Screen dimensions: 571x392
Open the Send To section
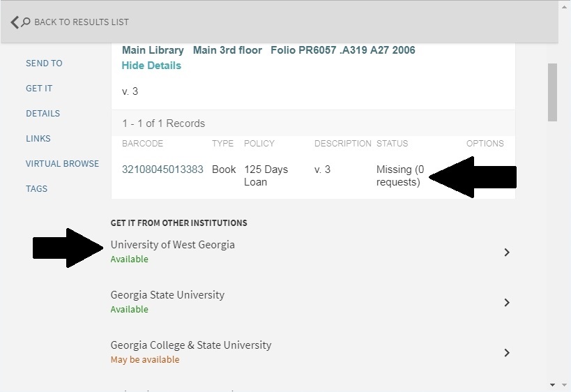[x=44, y=63]
